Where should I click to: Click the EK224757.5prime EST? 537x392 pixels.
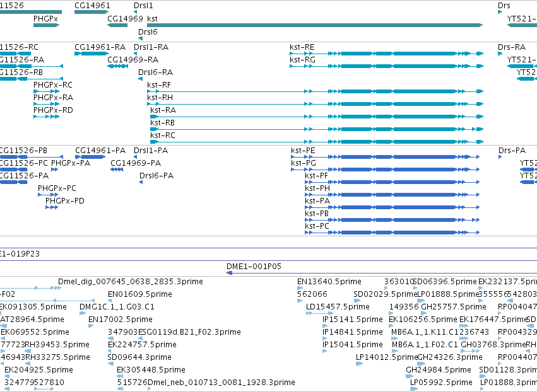click(110, 351)
